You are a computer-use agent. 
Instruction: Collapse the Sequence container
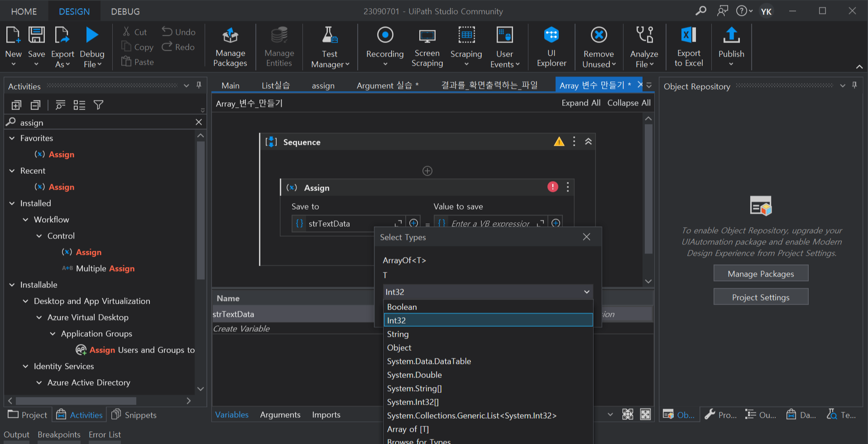pyautogui.click(x=588, y=142)
